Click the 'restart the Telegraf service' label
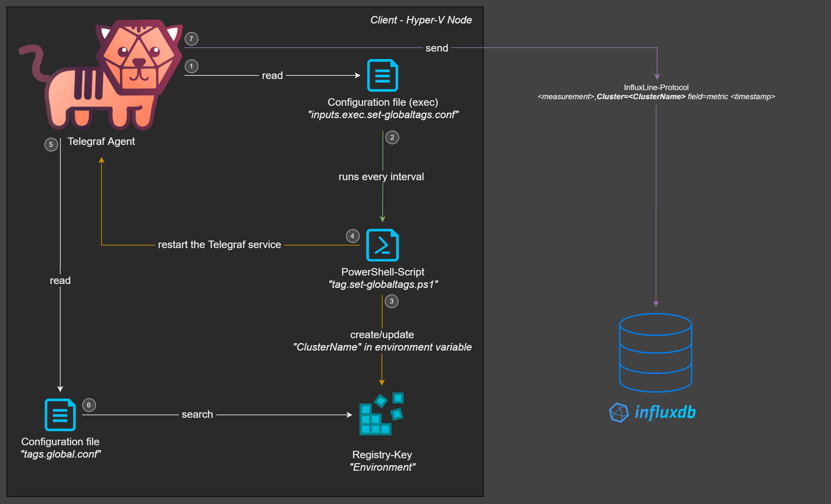This screenshot has height=504, width=831. (220, 244)
